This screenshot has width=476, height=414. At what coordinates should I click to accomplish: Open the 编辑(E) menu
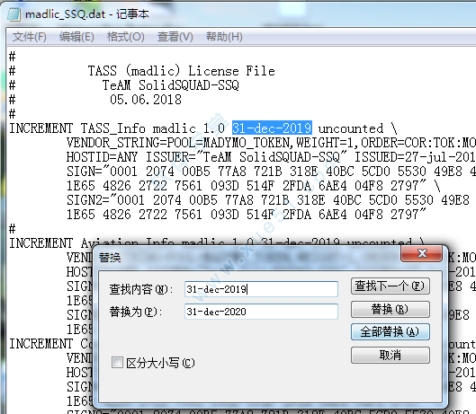pos(77,36)
